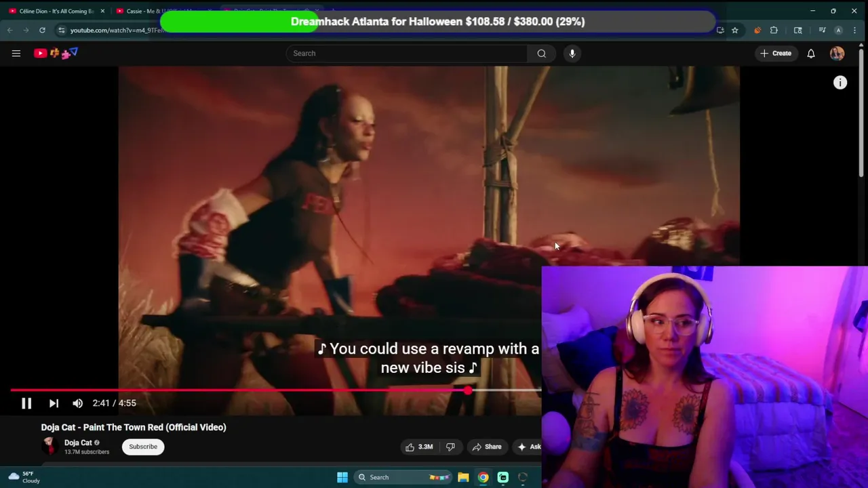This screenshot has height=488, width=868.
Task: Open the YouTube hamburger guide menu
Action: pyautogui.click(x=16, y=54)
